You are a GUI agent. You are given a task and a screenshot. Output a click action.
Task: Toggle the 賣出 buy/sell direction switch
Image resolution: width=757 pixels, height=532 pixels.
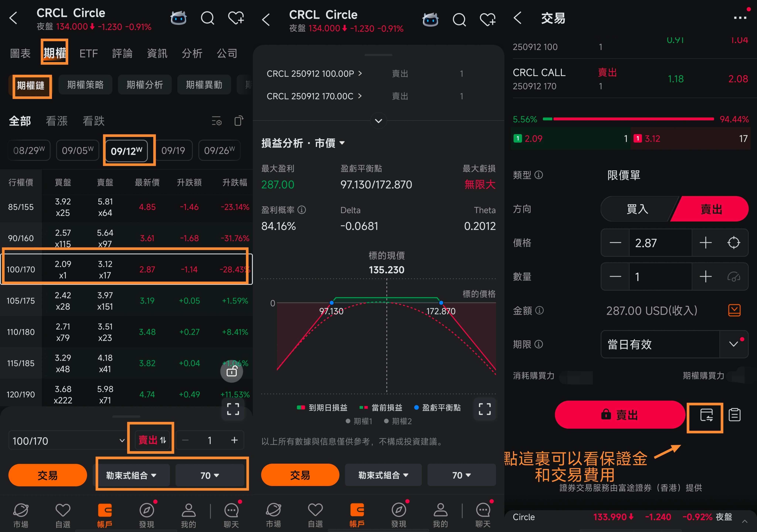point(152,440)
